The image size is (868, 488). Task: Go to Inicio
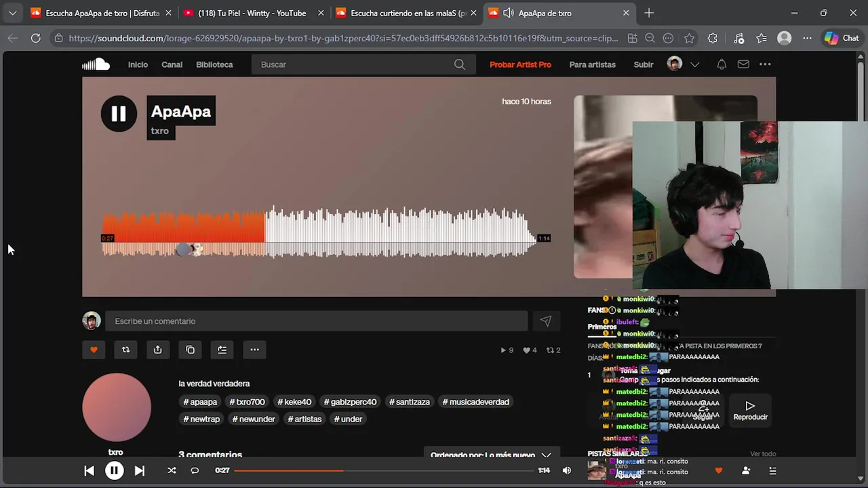[x=138, y=64]
